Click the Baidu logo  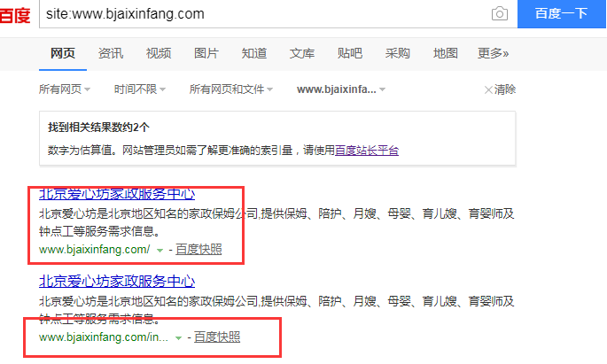15,14
